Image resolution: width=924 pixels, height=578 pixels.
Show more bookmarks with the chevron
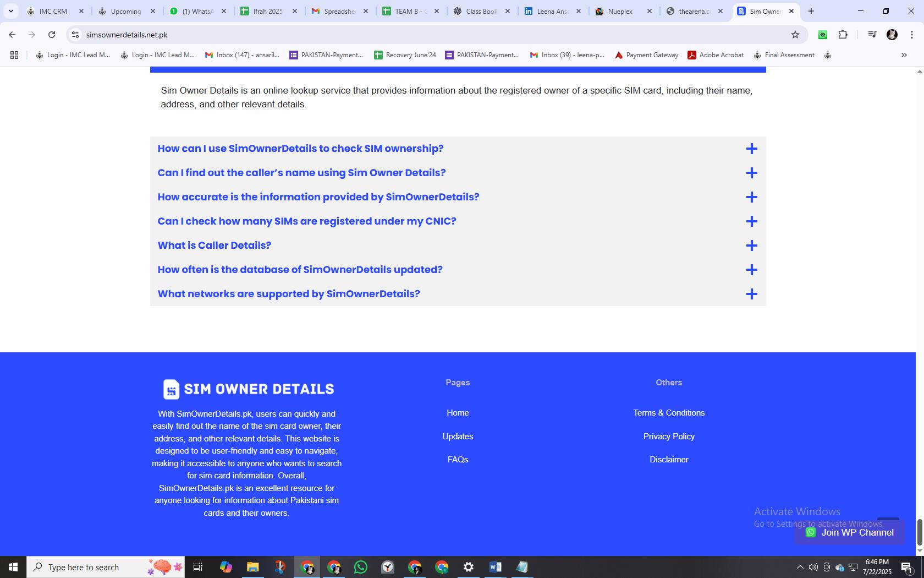pos(904,55)
